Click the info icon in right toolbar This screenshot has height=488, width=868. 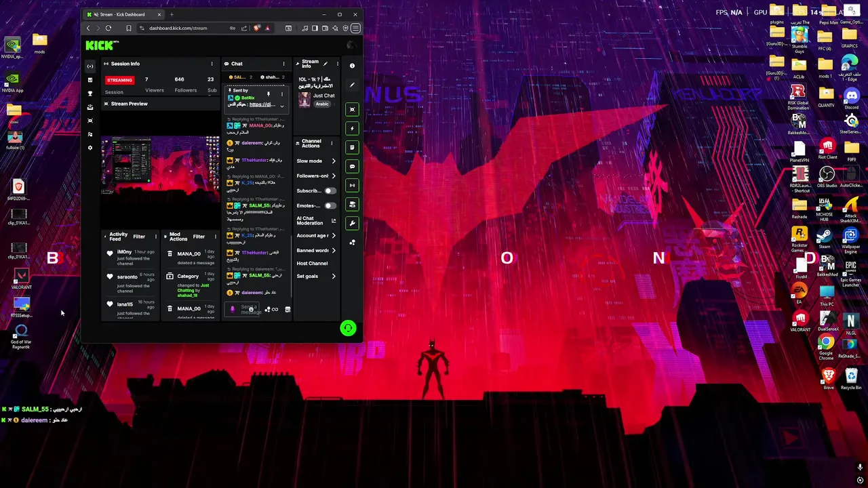[x=352, y=66]
